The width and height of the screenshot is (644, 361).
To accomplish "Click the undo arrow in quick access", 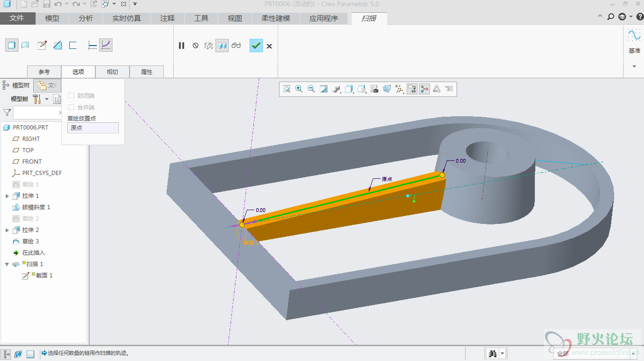I will click(58, 4).
